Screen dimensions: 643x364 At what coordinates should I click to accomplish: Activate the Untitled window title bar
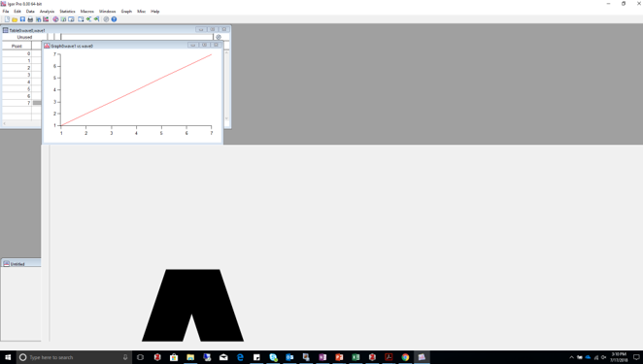click(x=21, y=264)
